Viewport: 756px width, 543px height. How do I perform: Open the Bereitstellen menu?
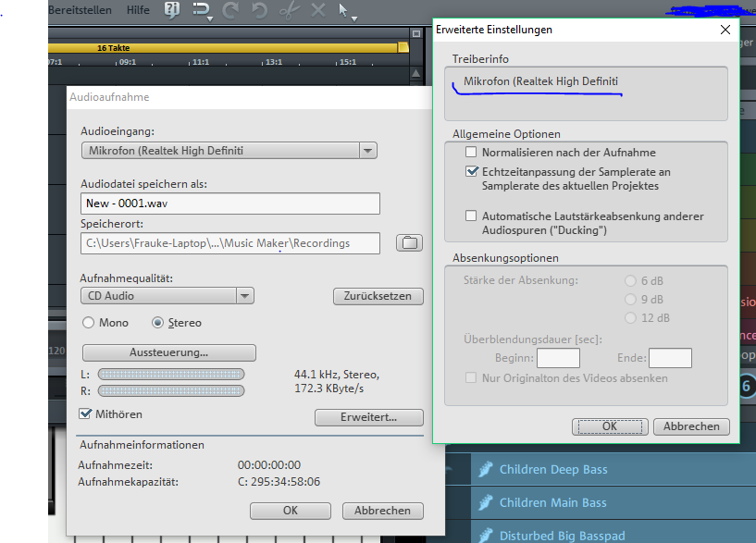pyautogui.click(x=80, y=10)
